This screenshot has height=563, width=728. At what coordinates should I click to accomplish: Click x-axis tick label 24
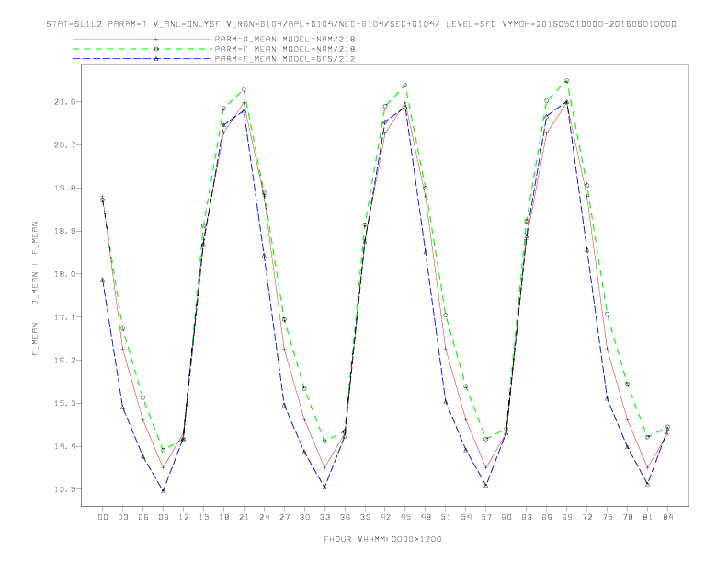tap(264, 517)
